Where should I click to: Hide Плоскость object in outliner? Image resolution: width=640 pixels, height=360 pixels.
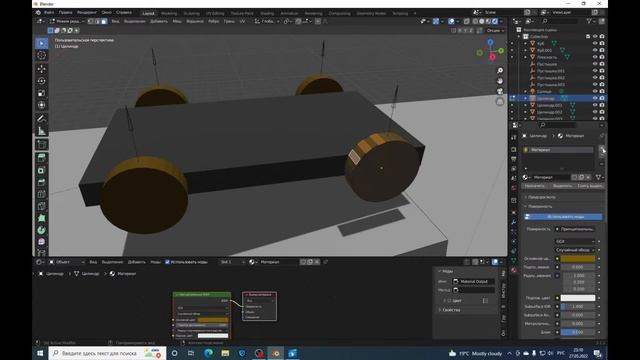[x=595, y=57]
